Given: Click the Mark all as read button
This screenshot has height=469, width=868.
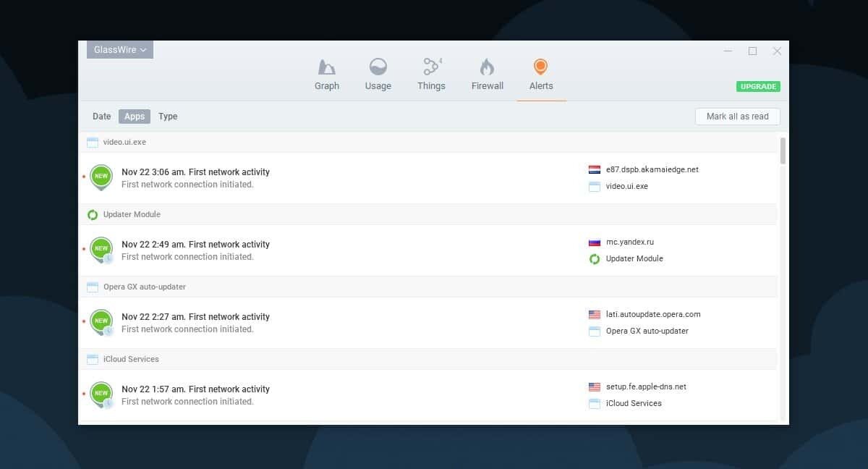Looking at the screenshot, I should pyautogui.click(x=737, y=116).
